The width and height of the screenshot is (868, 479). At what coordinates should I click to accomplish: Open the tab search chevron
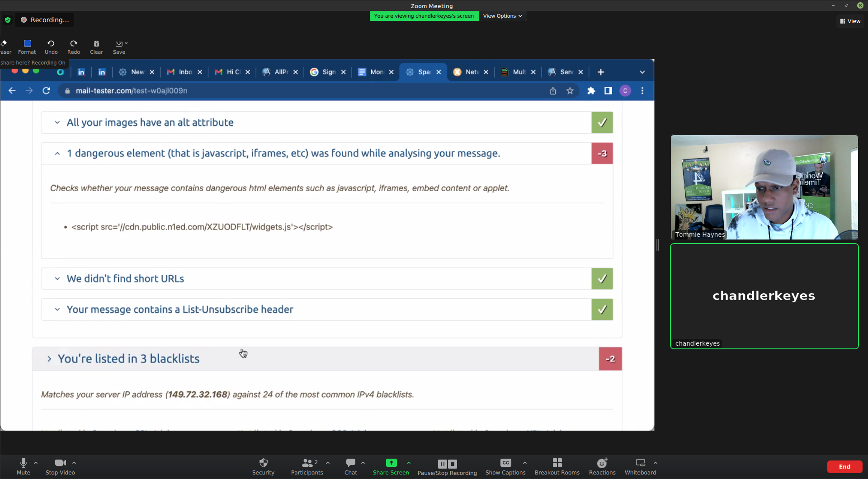[642, 72]
